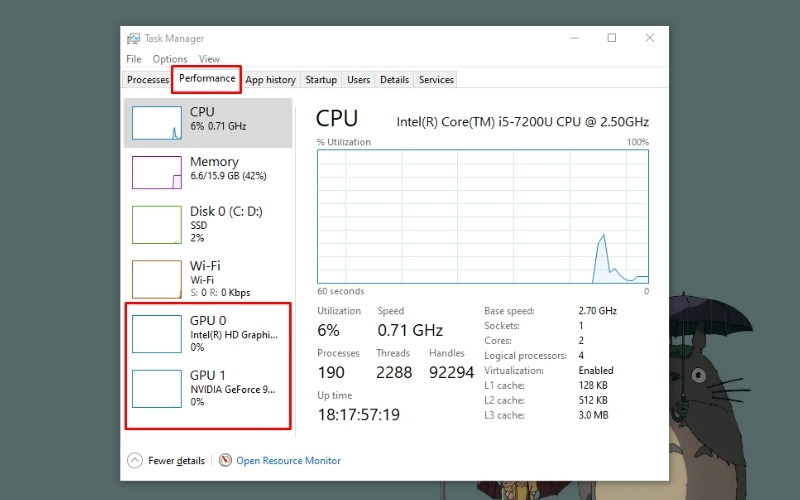The image size is (800, 500).
Task: Open the Services tab
Action: (x=436, y=80)
